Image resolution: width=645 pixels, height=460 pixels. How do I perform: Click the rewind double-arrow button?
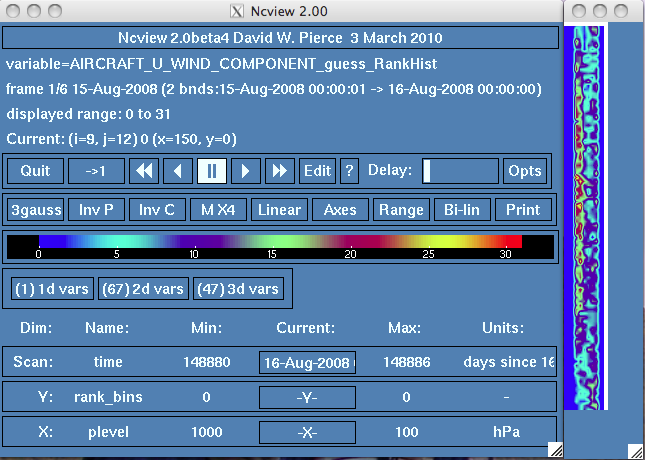tap(145, 170)
